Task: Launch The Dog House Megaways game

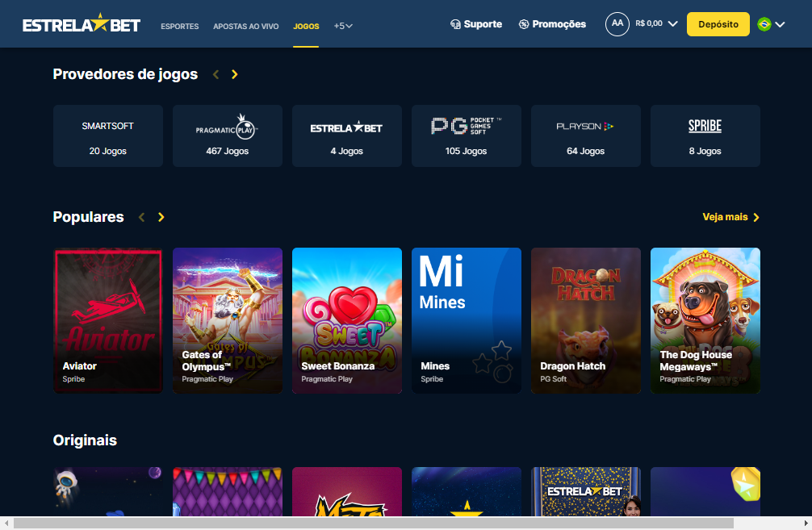Action: (705, 320)
